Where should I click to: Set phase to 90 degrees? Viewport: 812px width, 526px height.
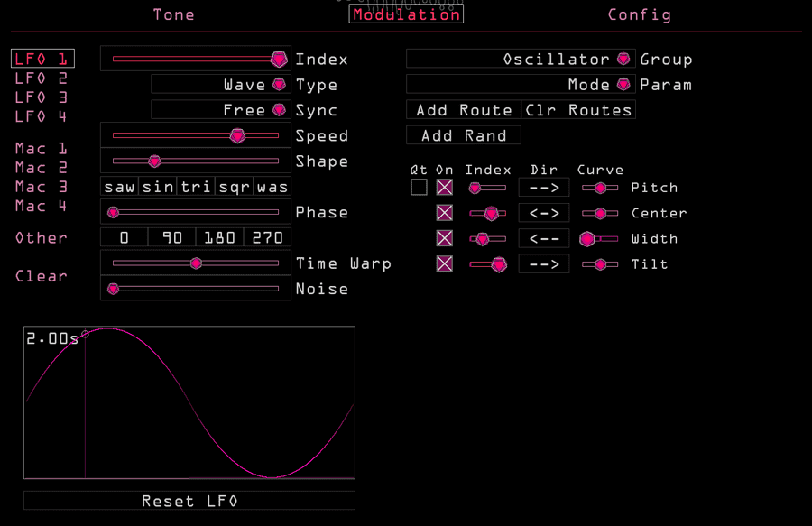pyautogui.click(x=172, y=237)
